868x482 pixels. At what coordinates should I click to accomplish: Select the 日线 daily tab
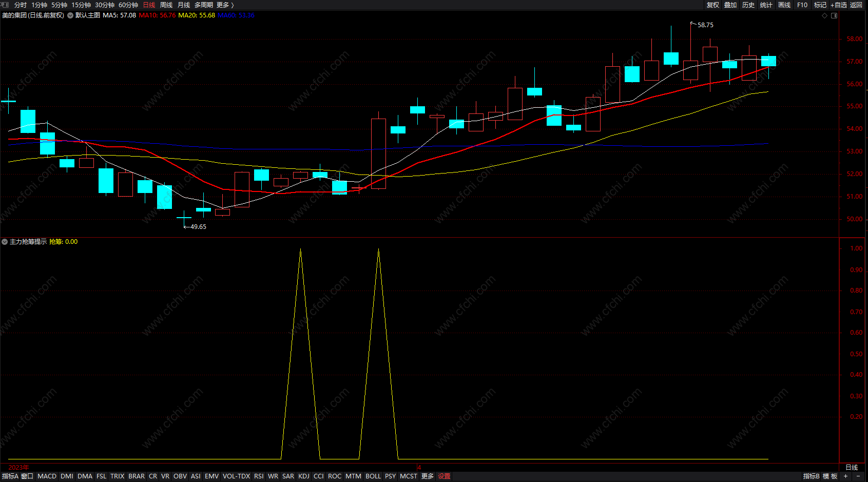(149, 5)
